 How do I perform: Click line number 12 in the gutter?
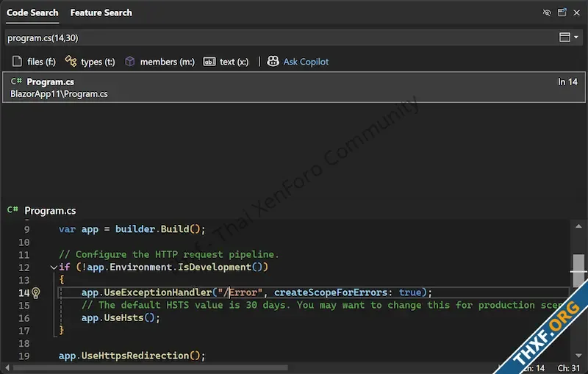tap(24, 267)
